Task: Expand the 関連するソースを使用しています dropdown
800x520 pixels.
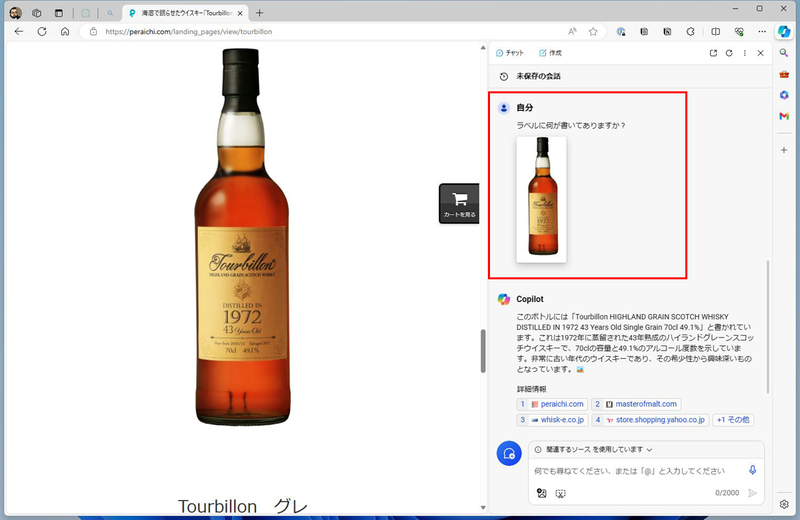Action: [x=593, y=450]
